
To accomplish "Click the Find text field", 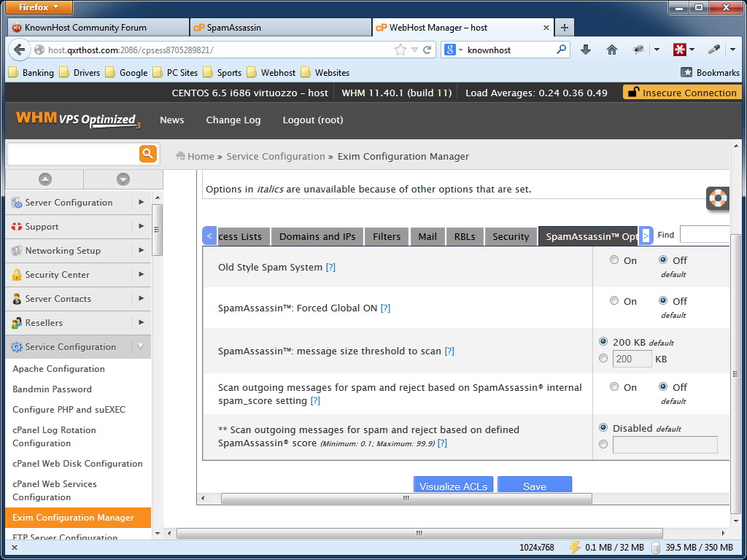I will pos(704,235).
